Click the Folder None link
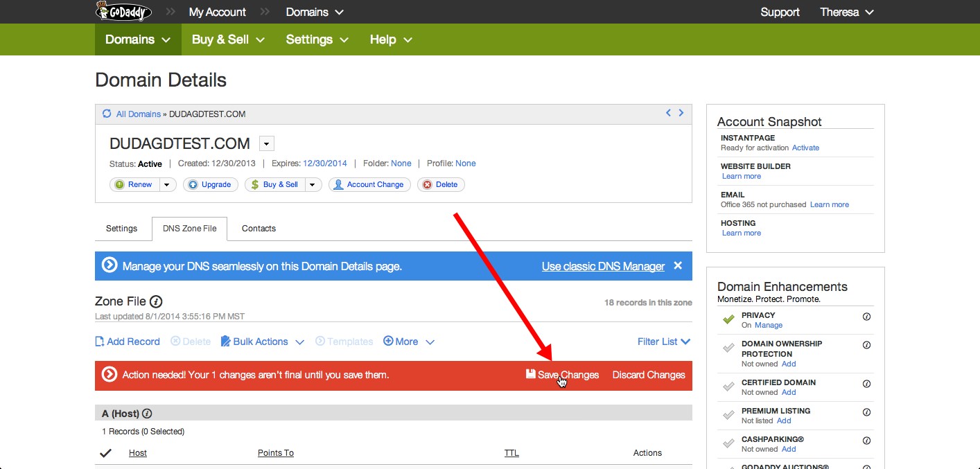This screenshot has width=980, height=469. (401, 163)
